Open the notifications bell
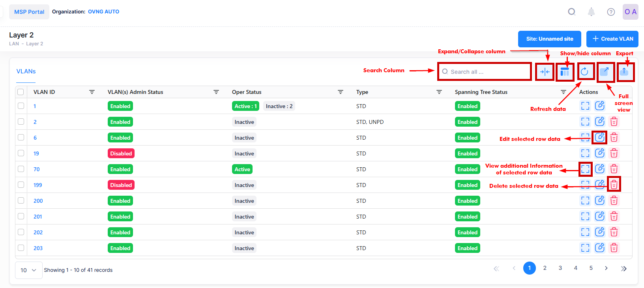This screenshot has width=644, height=288. tap(591, 12)
